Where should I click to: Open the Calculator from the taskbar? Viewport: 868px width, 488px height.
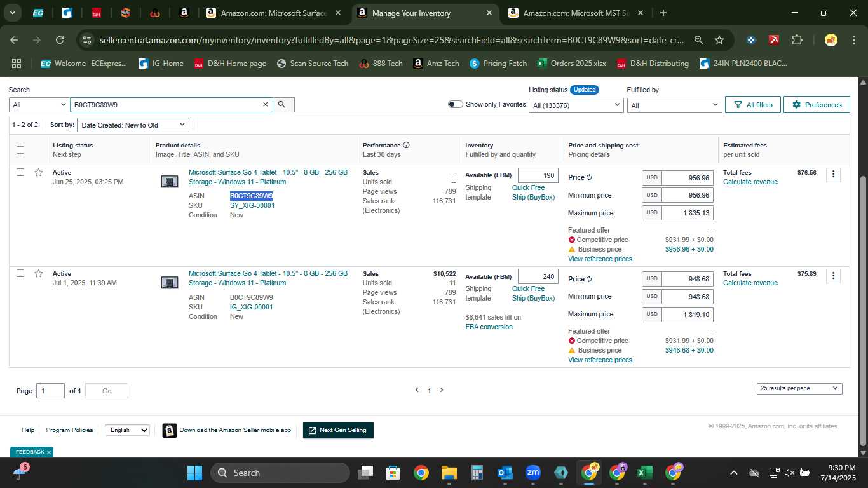(477, 473)
